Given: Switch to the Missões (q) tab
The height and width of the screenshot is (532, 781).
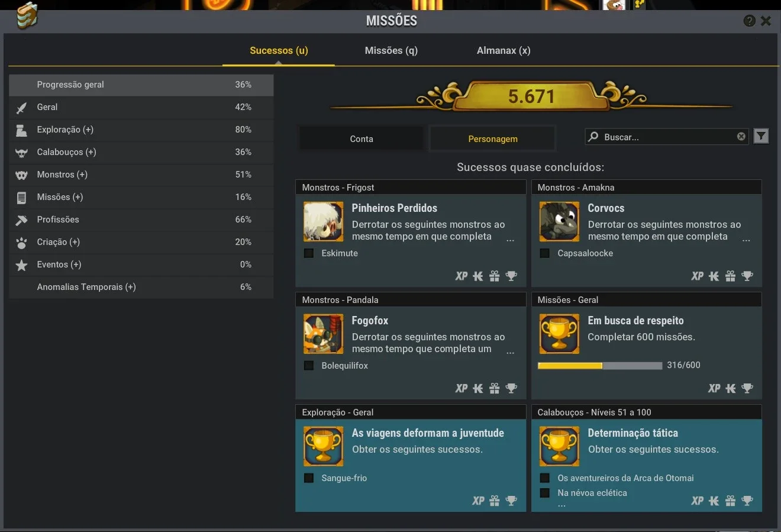Looking at the screenshot, I should pos(391,50).
